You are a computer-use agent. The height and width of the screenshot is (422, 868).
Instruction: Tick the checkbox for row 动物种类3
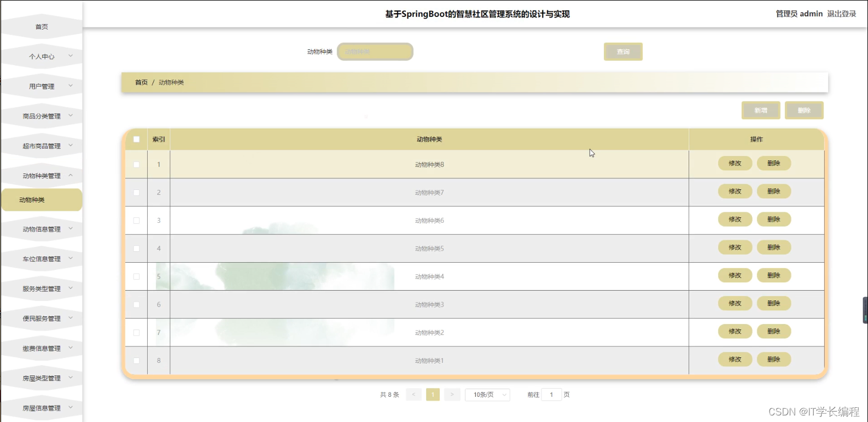136,304
